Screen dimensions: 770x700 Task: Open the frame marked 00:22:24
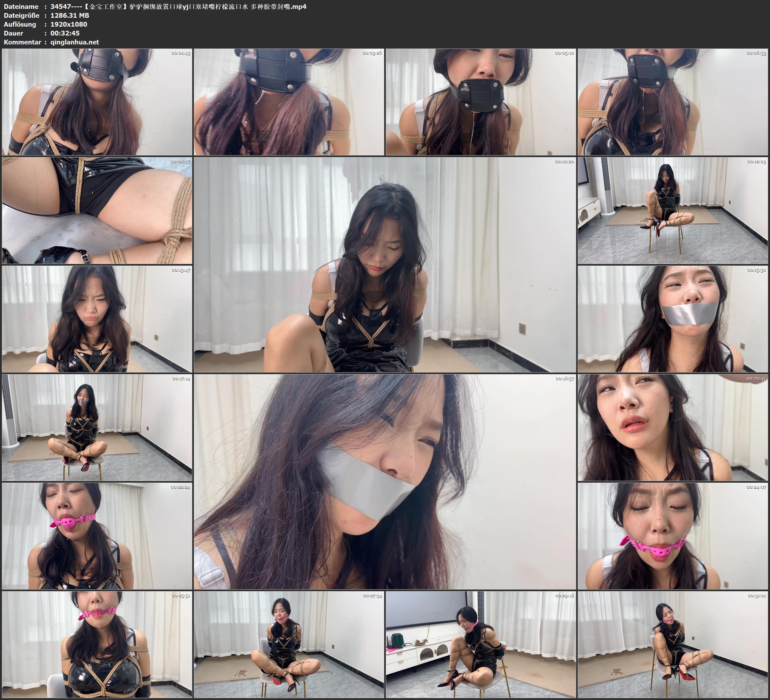[97, 536]
